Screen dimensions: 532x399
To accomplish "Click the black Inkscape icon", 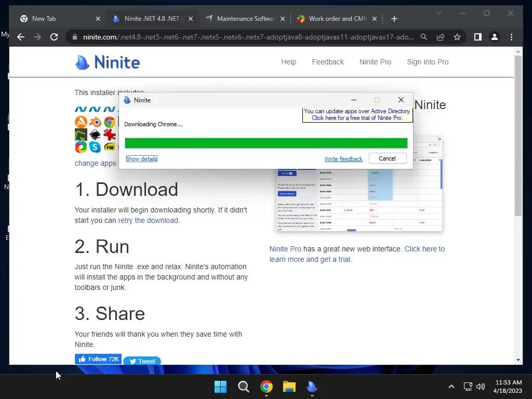I will (x=96, y=135).
